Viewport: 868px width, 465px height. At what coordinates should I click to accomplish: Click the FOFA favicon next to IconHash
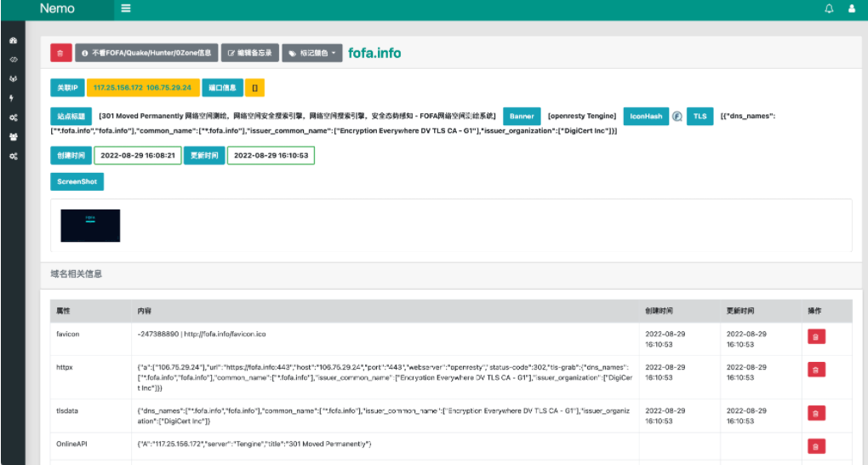677,117
